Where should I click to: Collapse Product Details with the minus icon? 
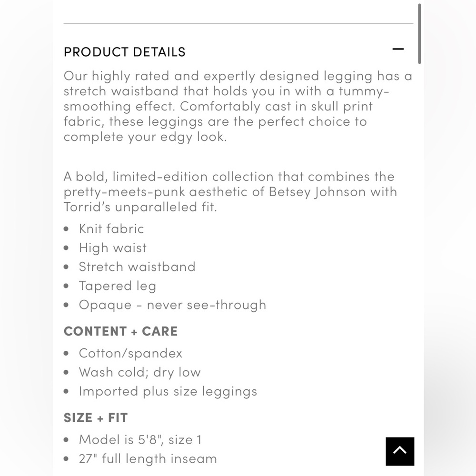click(398, 49)
